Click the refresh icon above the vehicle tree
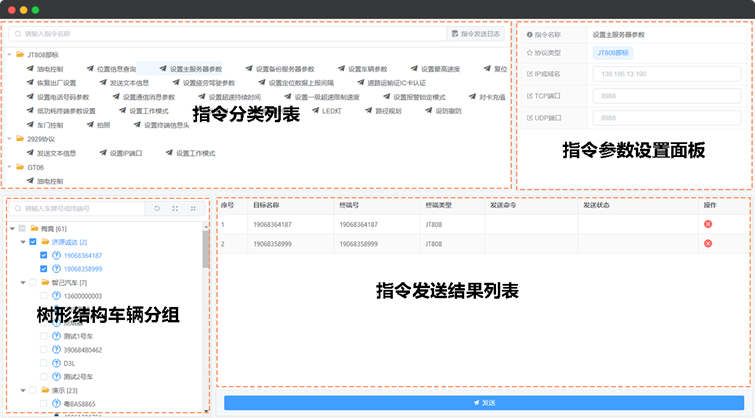The width and height of the screenshot is (755, 418). 156,209
